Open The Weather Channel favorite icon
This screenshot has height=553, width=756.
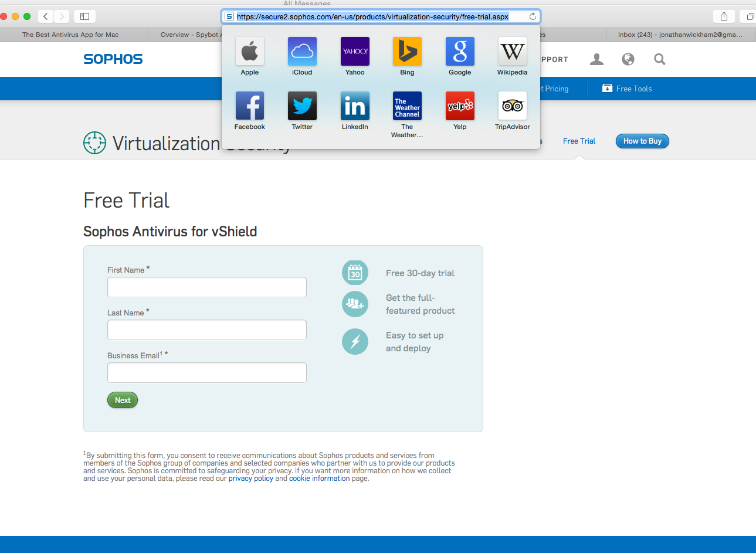click(407, 106)
